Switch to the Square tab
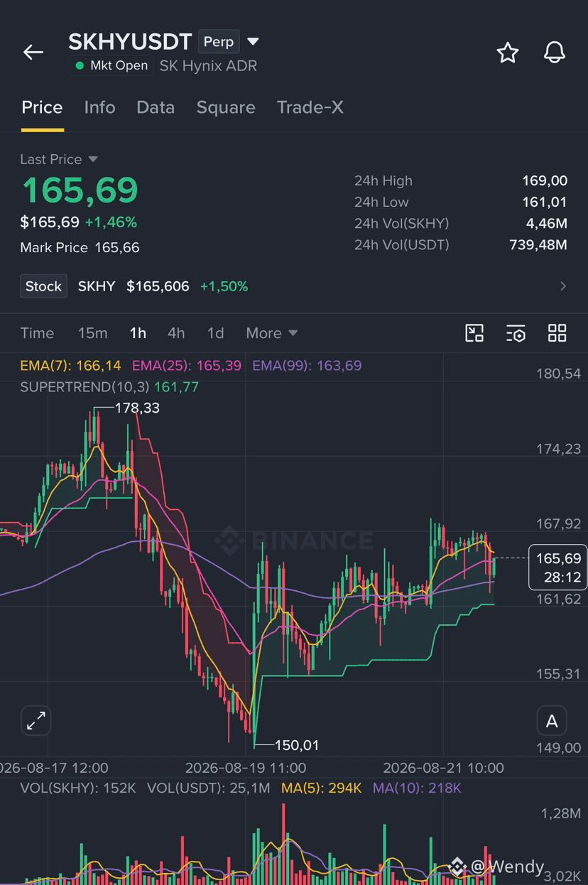588x885 pixels. pos(226,107)
